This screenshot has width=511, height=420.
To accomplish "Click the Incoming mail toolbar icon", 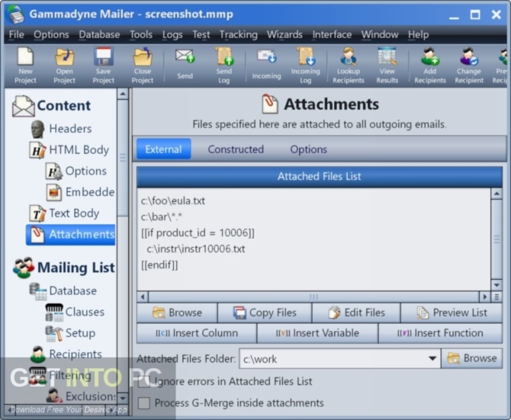I will point(266,56).
